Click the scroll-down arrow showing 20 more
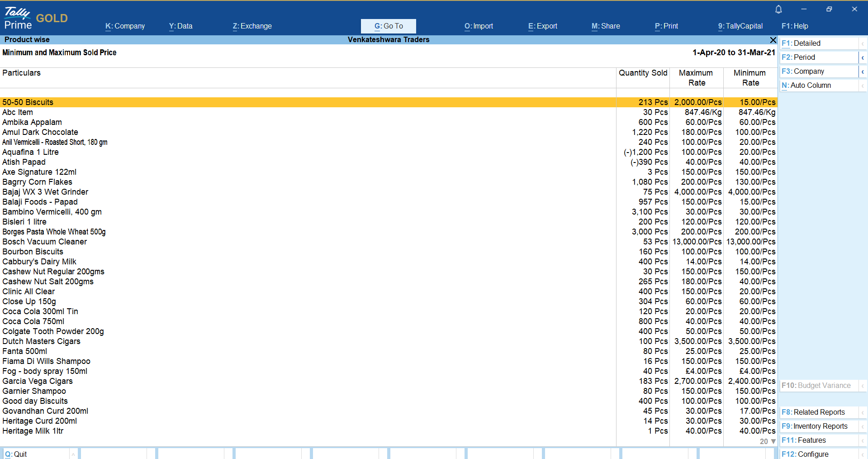 [773, 441]
